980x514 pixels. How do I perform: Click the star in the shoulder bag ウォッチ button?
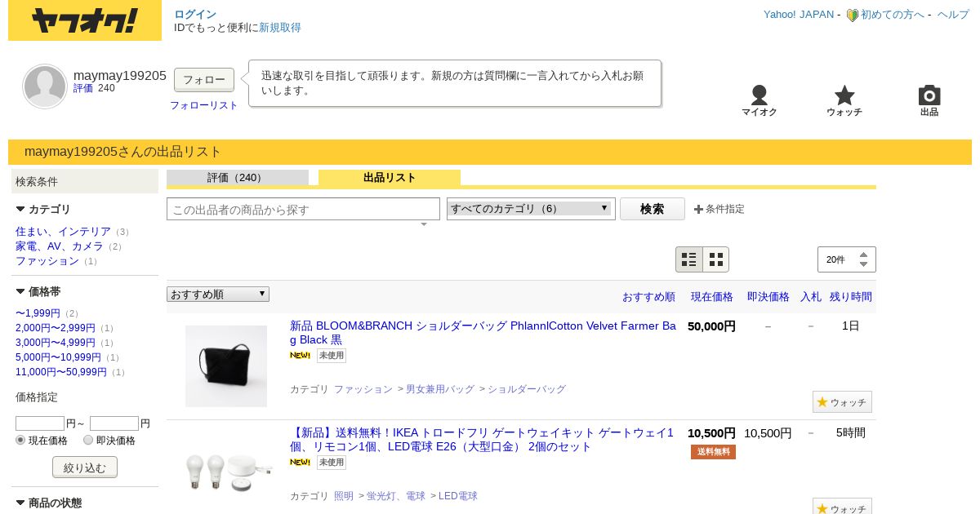822,401
